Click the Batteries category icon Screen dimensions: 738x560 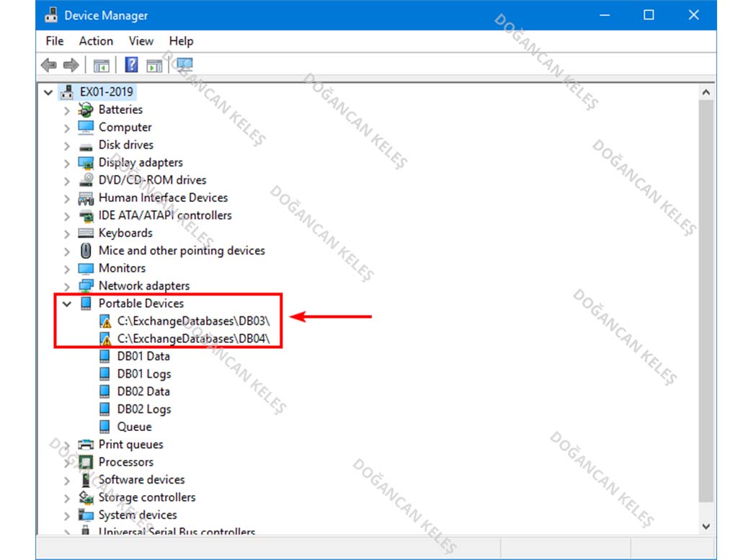(86, 110)
